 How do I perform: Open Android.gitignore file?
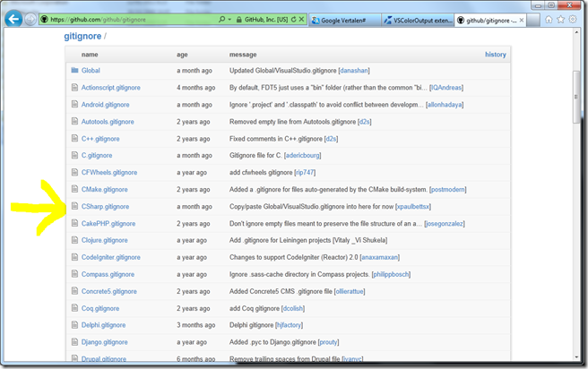pos(106,105)
